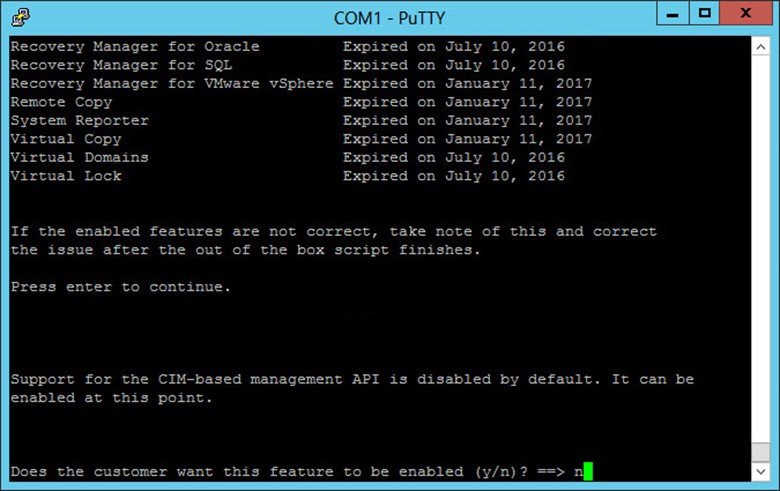Screen dimensions: 780x491
Task: Click the 'Press enter to continue.' line
Action: (121, 287)
